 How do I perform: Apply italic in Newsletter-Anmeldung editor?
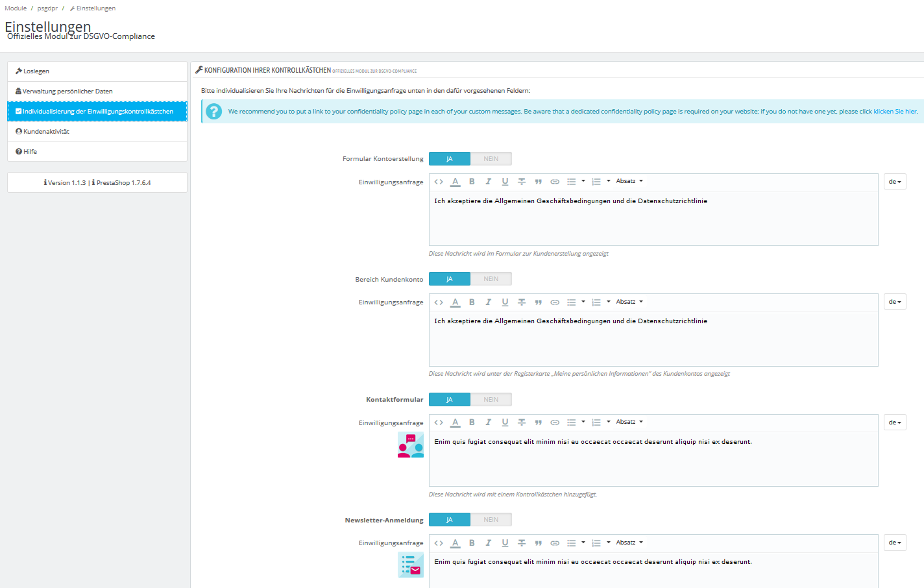pos(489,543)
